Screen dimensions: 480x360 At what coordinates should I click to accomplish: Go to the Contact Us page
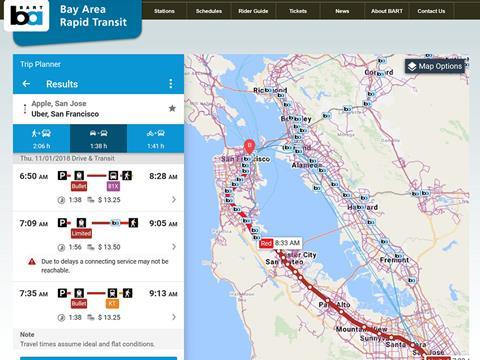(431, 11)
